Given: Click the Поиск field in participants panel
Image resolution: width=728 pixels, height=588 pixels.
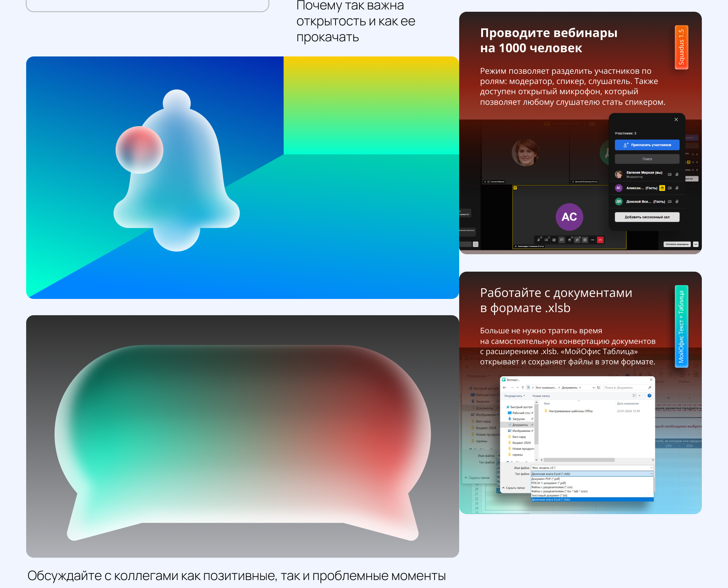Looking at the screenshot, I should point(647,159).
